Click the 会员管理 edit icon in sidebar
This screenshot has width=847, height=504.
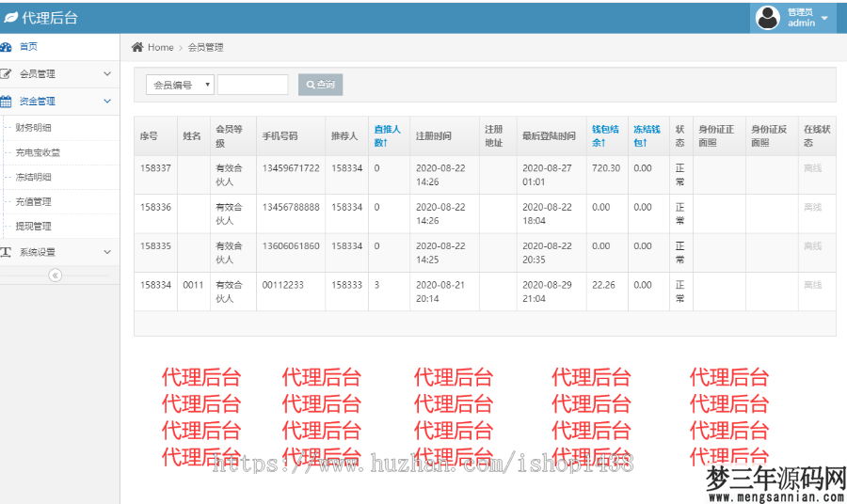(x=6, y=74)
